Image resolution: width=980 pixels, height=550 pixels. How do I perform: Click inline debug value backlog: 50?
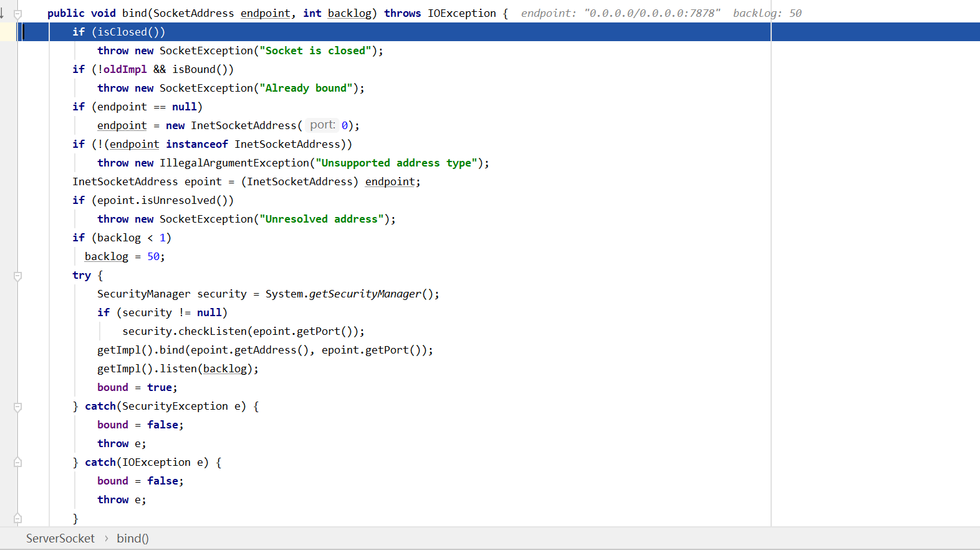coord(767,13)
